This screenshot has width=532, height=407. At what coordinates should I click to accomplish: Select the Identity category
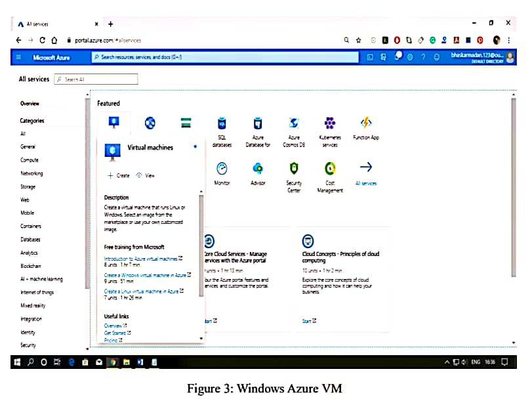(x=28, y=332)
